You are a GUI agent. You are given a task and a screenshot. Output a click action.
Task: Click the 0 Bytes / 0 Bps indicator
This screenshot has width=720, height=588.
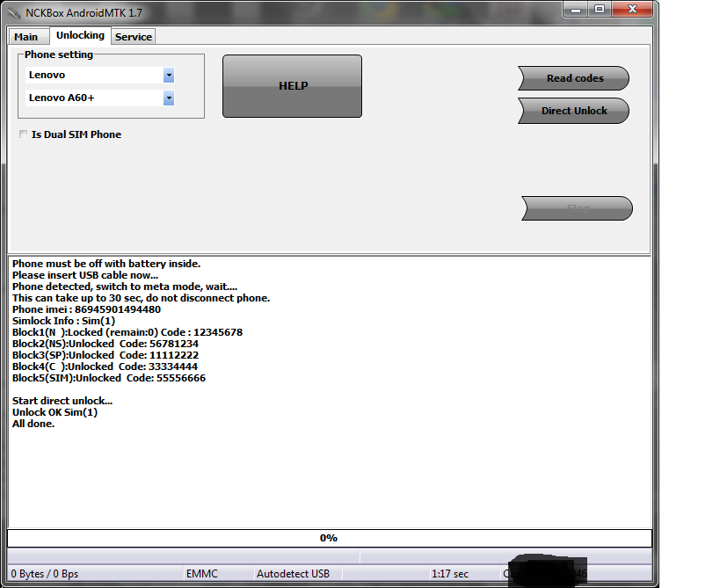pyautogui.click(x=45, y=574)
